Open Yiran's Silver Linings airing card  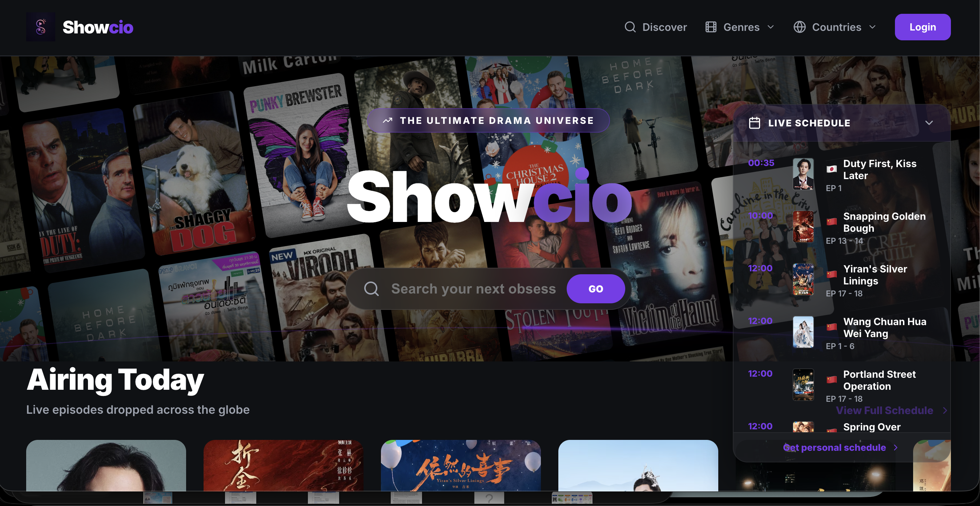coord(461,466)
